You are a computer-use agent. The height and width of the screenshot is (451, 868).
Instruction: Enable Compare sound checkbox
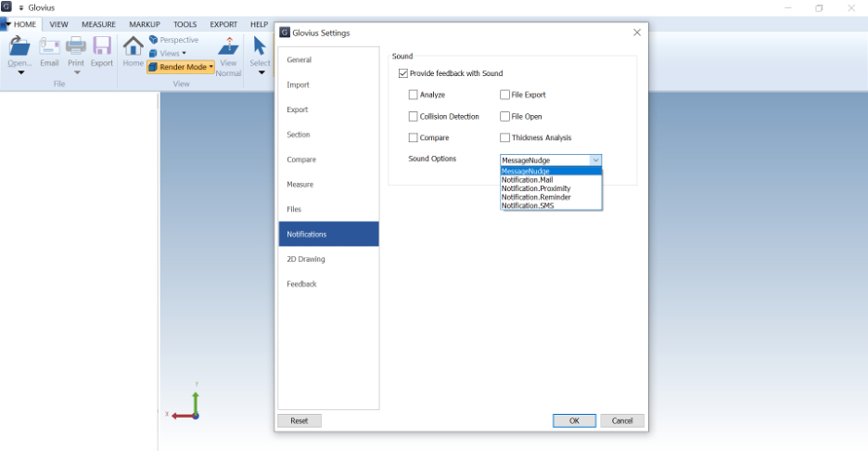point(413,137)
